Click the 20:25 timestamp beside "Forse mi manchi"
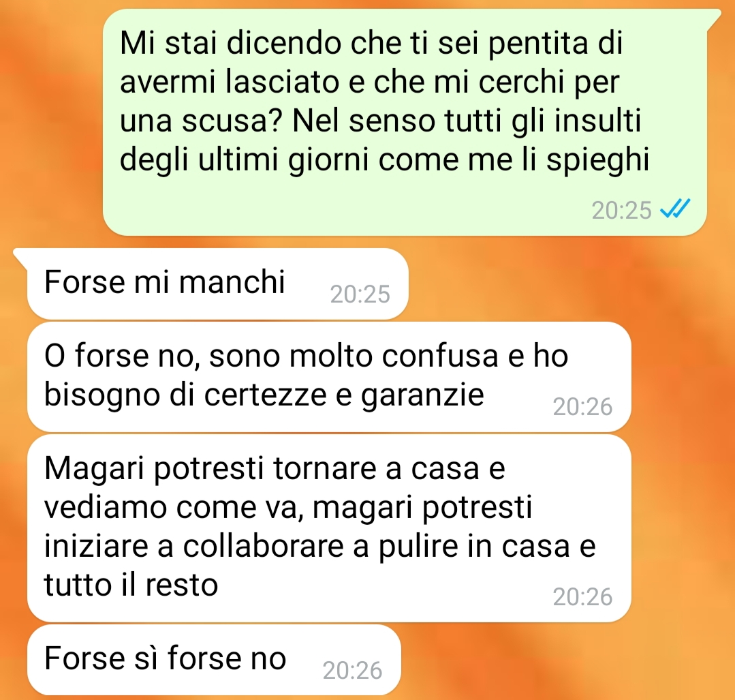Image resolution: width=735 pixels, height=700 pixels. click(360, 294)
